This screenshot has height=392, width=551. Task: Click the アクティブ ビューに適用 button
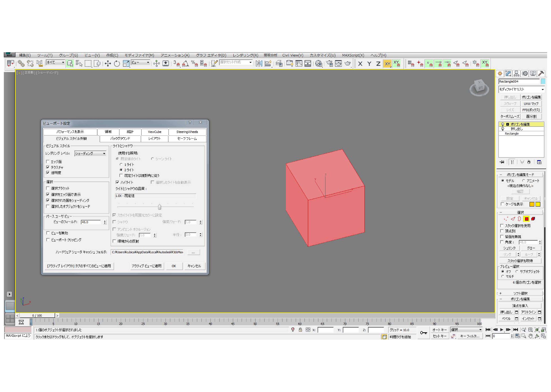[x=147, y=266]
